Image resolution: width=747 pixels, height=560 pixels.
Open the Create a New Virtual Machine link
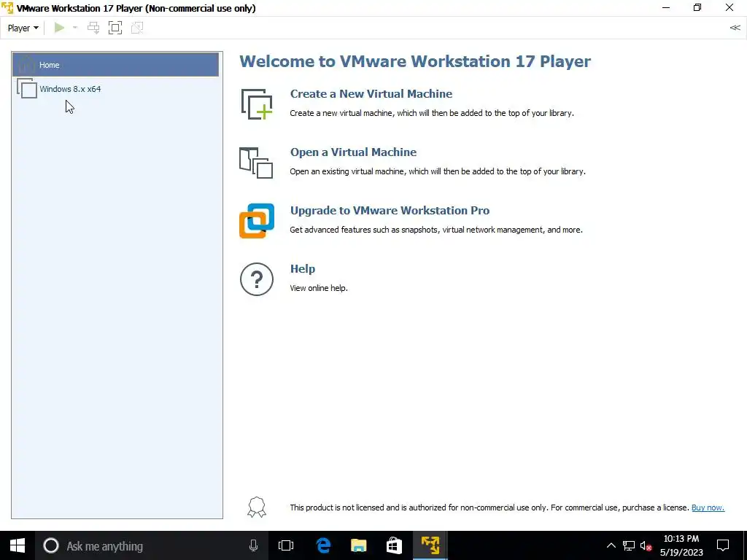[x=371, y=94]
